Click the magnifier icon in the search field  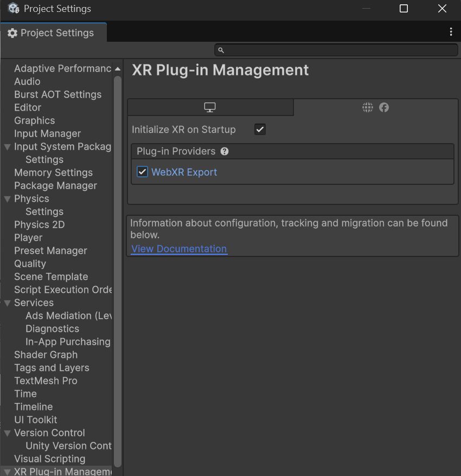coord(221,50)
